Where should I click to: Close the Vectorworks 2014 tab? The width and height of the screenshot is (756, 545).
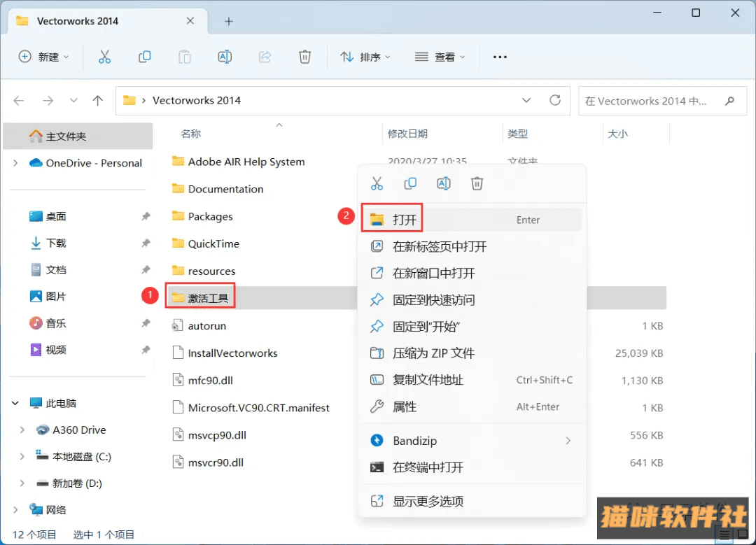coord(190,21)
